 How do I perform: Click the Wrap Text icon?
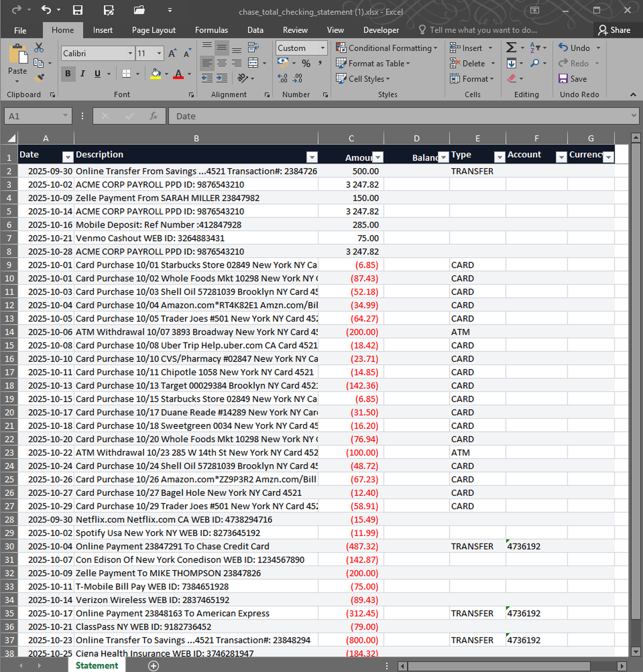pos(253,48)
